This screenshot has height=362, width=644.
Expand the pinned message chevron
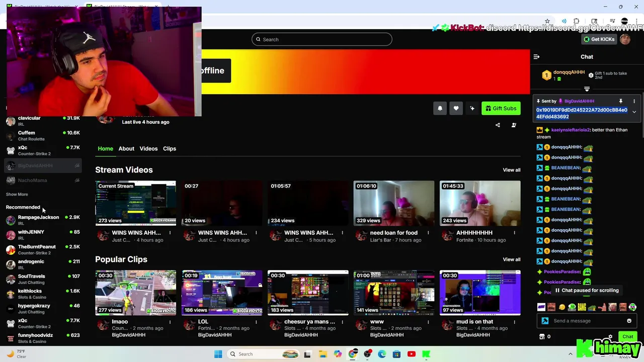click(x=634, y=112)
